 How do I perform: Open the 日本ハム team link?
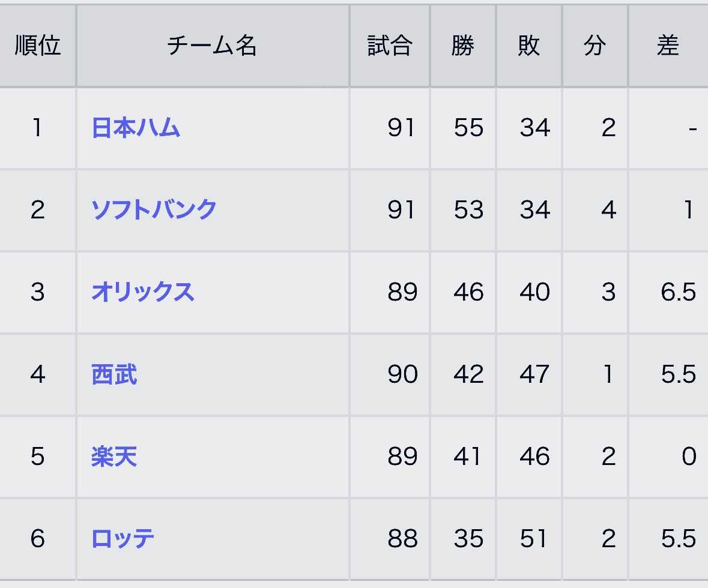point(136,128)
